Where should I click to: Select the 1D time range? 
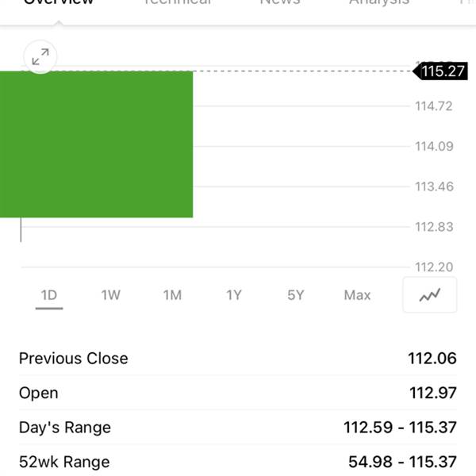[49, 295]
